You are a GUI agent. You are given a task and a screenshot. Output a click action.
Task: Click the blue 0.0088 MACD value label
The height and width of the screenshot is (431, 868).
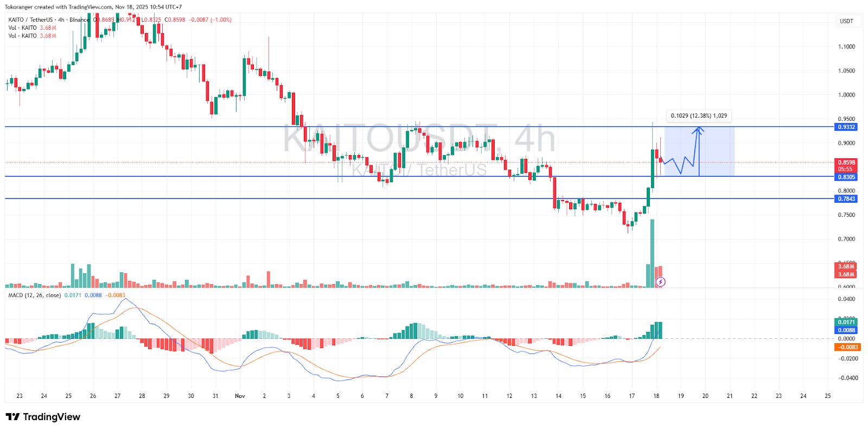click(x=846, y=330)
